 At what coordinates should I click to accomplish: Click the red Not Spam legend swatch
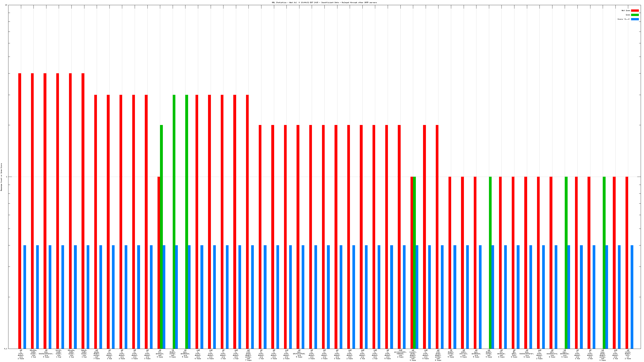click(635, 10)
